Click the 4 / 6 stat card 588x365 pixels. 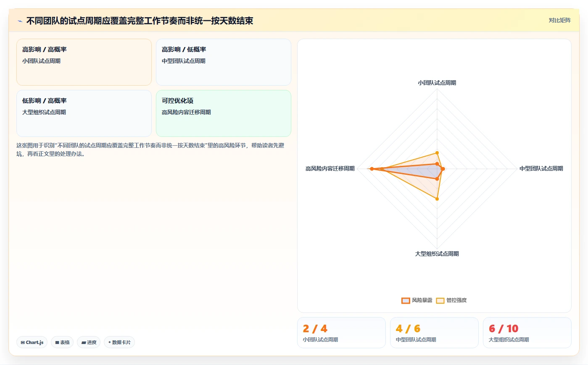point(435,333)
